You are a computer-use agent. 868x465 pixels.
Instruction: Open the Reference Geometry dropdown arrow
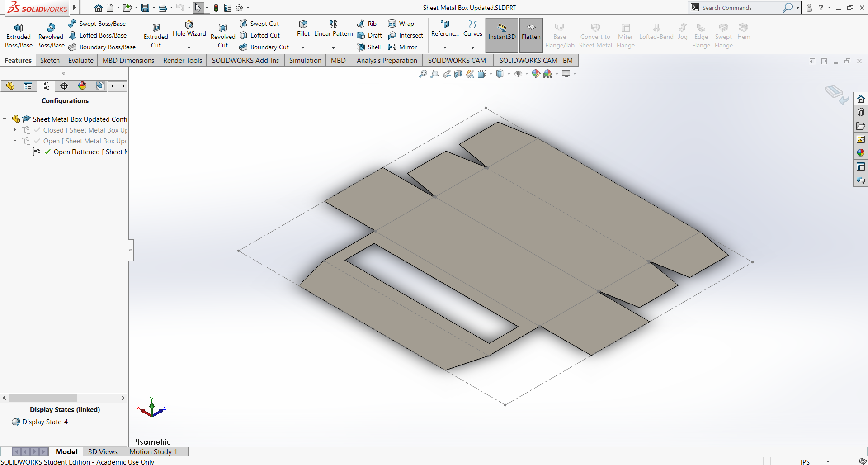[445, 48]
